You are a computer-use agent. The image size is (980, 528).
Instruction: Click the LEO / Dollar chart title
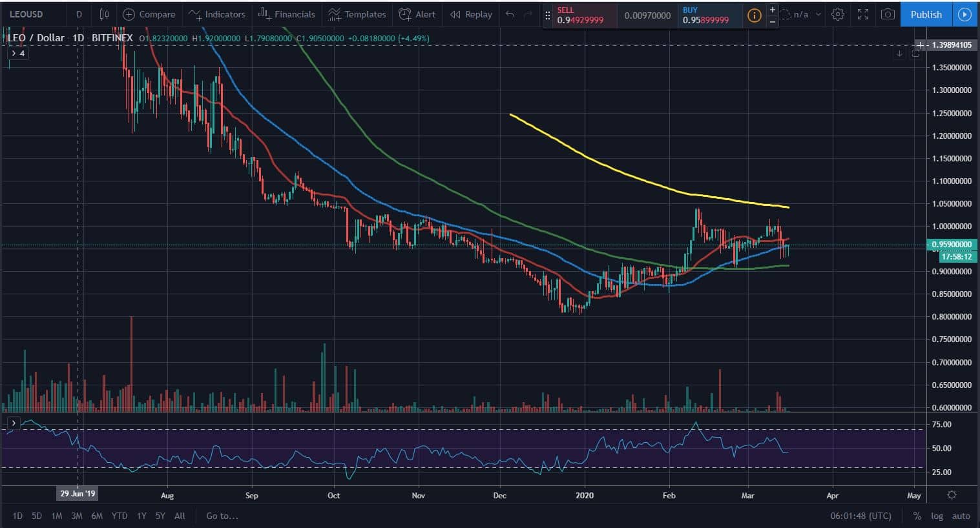coord(36,38)
